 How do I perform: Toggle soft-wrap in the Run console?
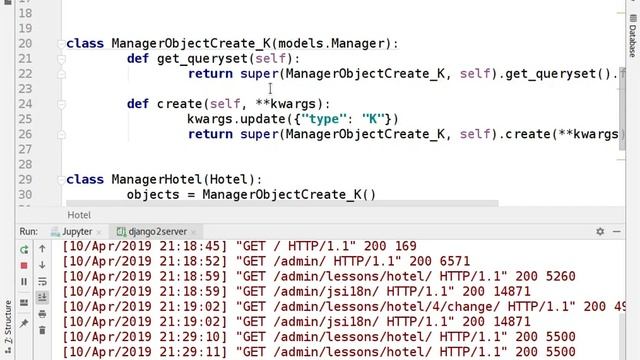[x=42, y=281]
